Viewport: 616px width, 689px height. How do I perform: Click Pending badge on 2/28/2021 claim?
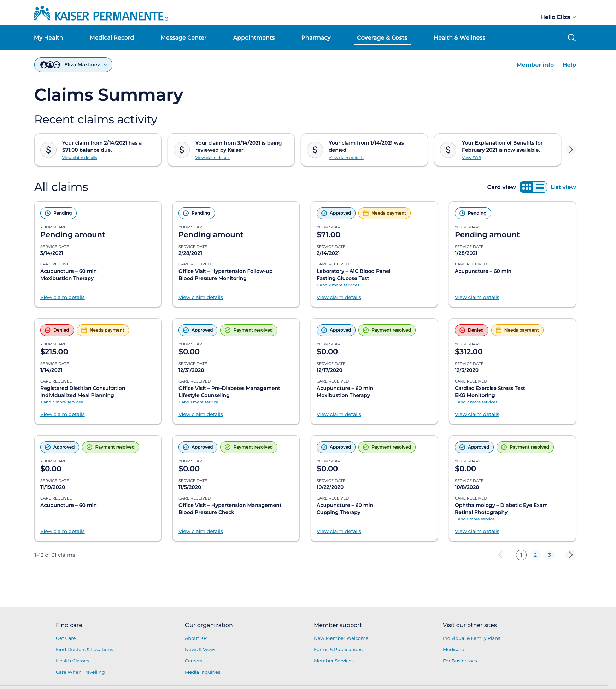(x=196, y=213)
